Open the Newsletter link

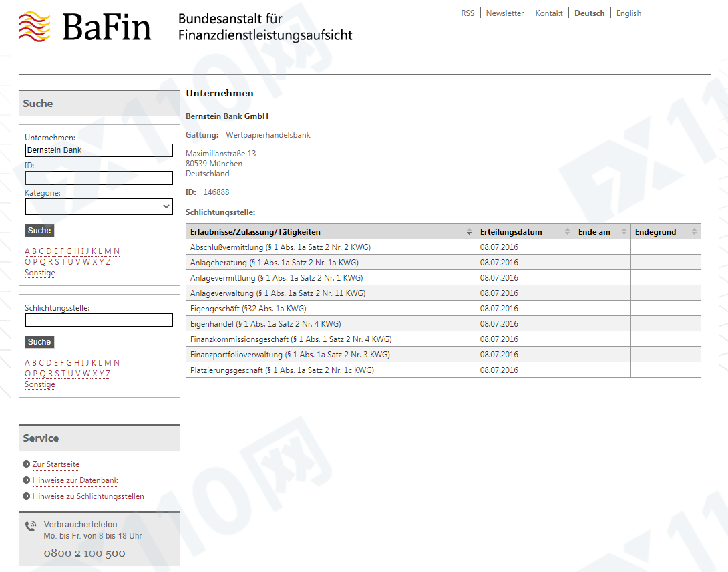[x=505, y=13]
